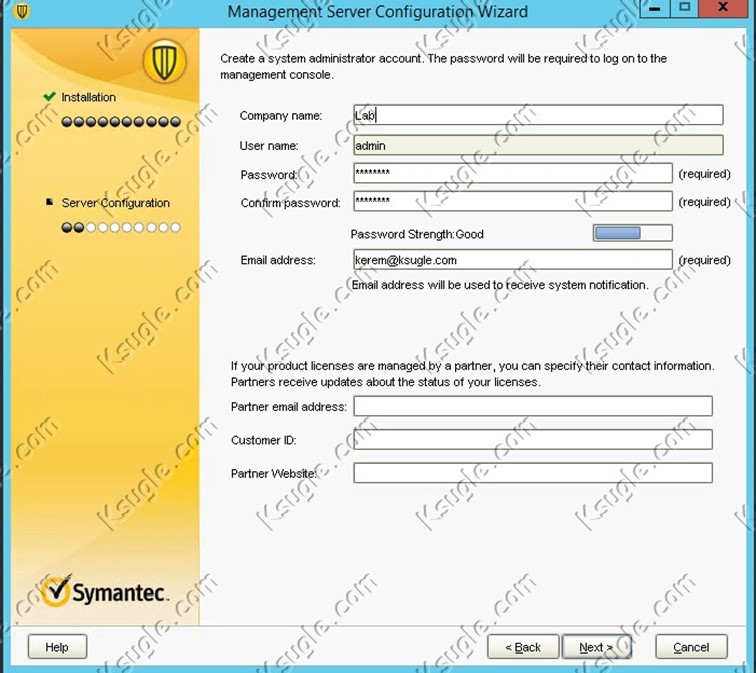Click the Partner email address field
Screen dimensions: 756x673
pyautogui.click(x=533, y=406)
